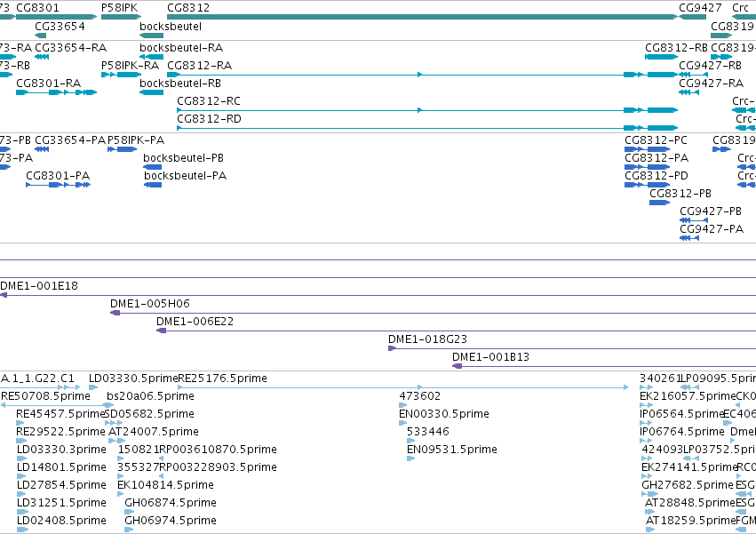756x534 pixels.
Task: Select protein bocksbeutel-PB
Action: [x=153, y=167]
